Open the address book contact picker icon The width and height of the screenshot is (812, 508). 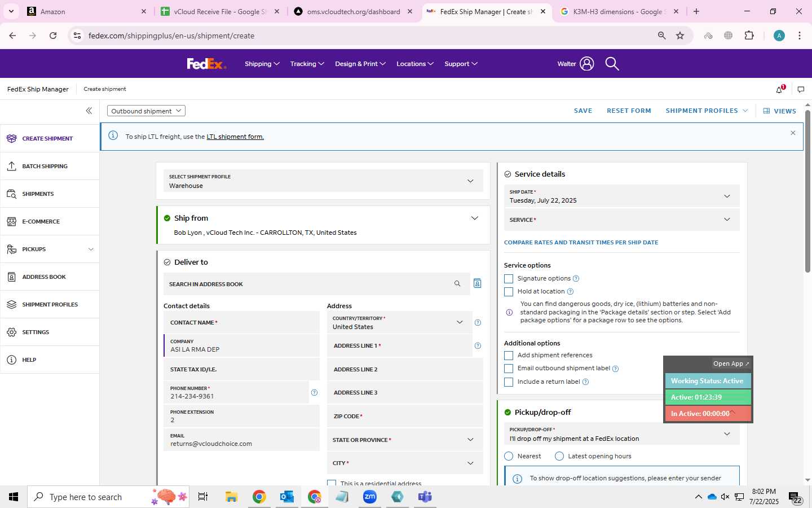pos(477,283)
